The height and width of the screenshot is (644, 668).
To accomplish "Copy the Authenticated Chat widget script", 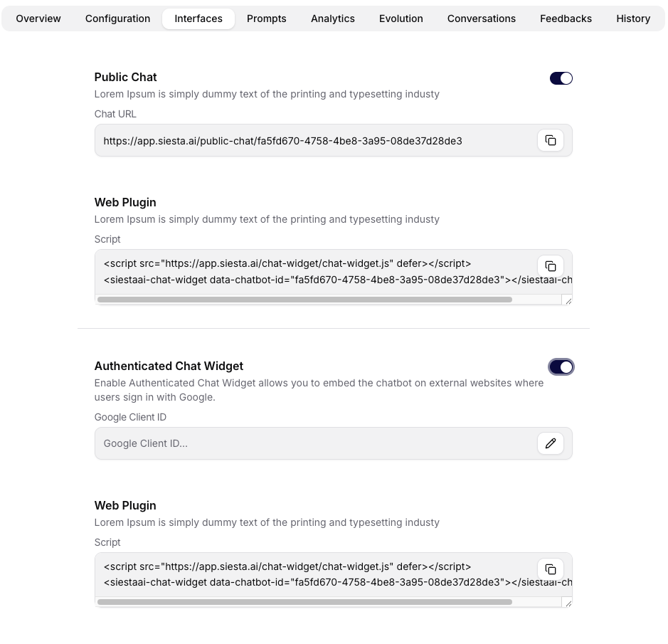I will click(550, 569).
